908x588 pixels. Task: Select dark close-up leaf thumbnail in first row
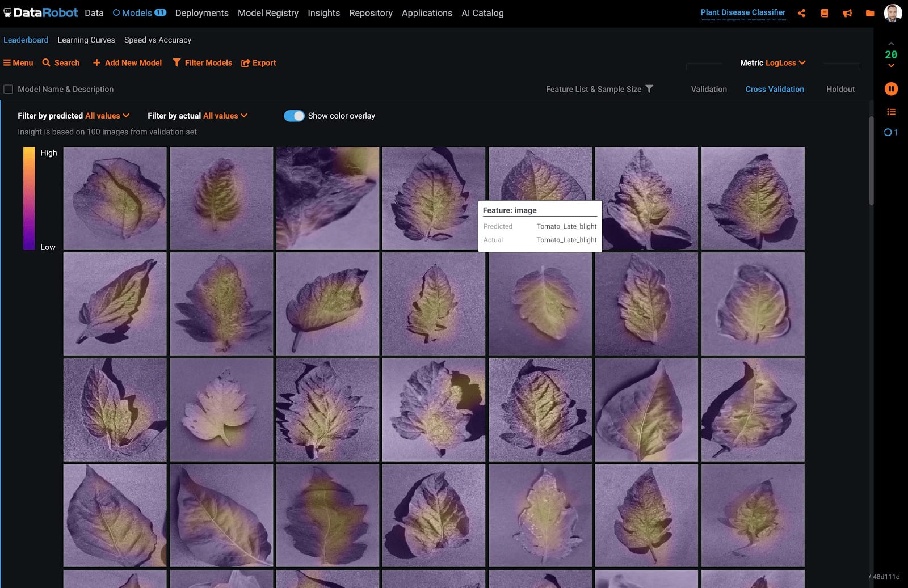[x=327, y=198]
